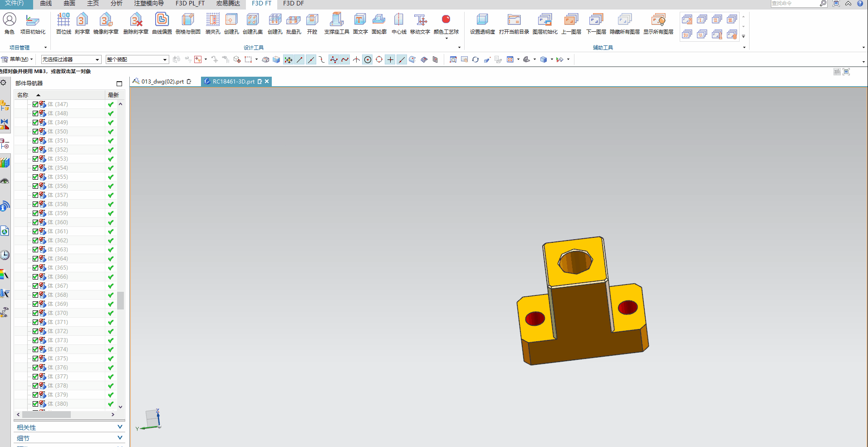Select the 面轮廓 face outline tool
Image resolution: width=868 pixels, height=447 pixels.
(379, 23)
